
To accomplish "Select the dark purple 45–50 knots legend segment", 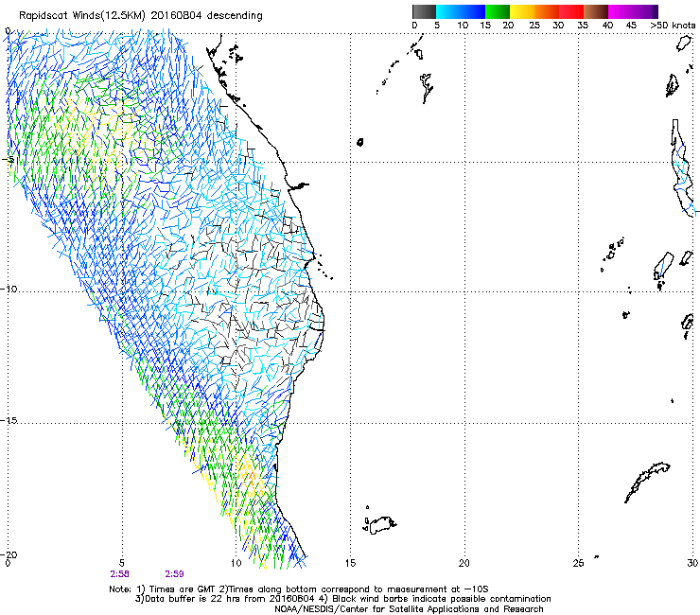I will click(645, 11).
